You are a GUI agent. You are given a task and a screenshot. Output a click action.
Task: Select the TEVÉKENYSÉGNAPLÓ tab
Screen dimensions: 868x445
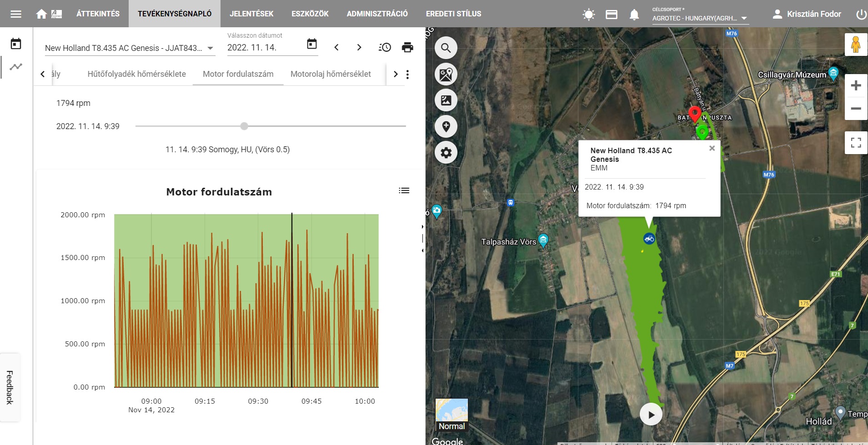(175, 14)
